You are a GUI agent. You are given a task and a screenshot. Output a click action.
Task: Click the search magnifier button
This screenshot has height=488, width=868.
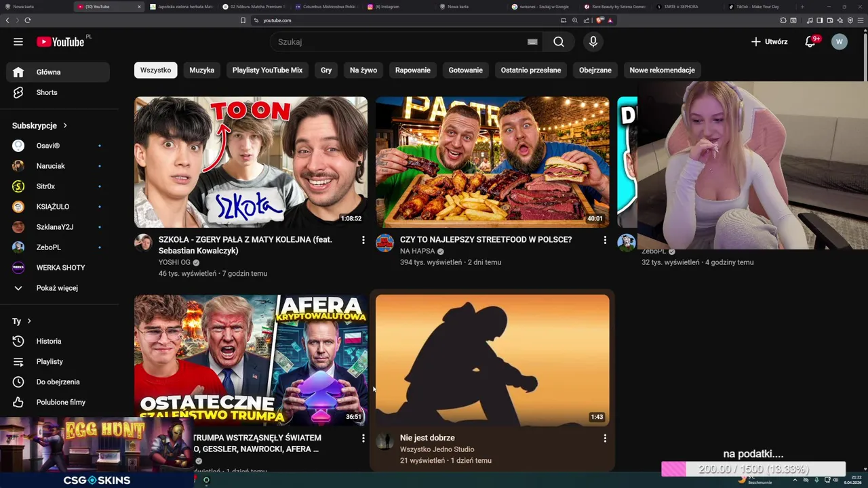(559, 42)
